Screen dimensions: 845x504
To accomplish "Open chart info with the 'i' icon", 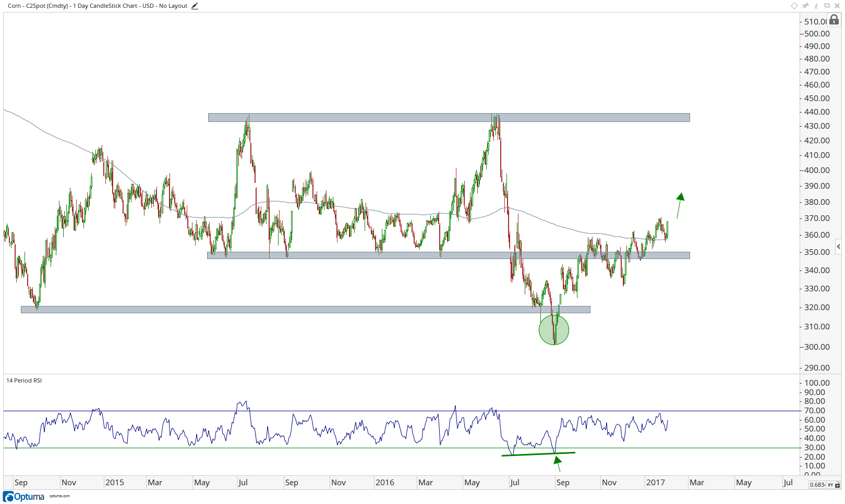I will click(816, 6).
